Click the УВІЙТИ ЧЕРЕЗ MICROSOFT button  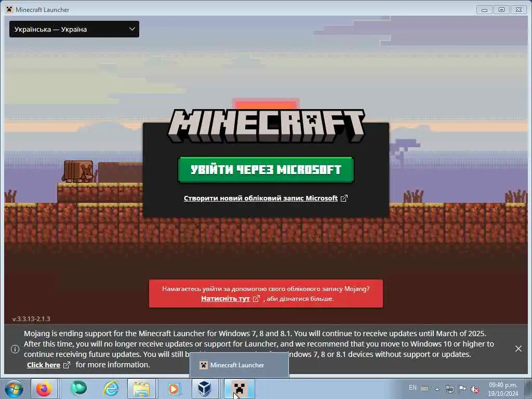265,170
